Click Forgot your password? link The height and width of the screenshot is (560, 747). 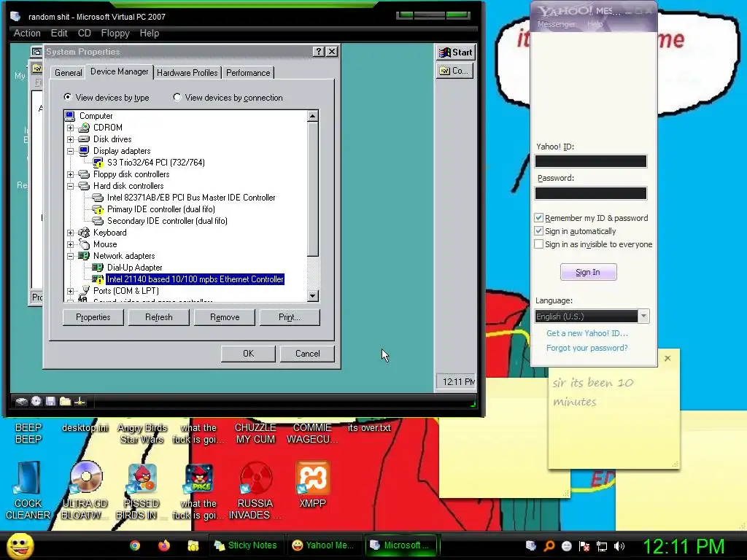[x=587, y=348]
